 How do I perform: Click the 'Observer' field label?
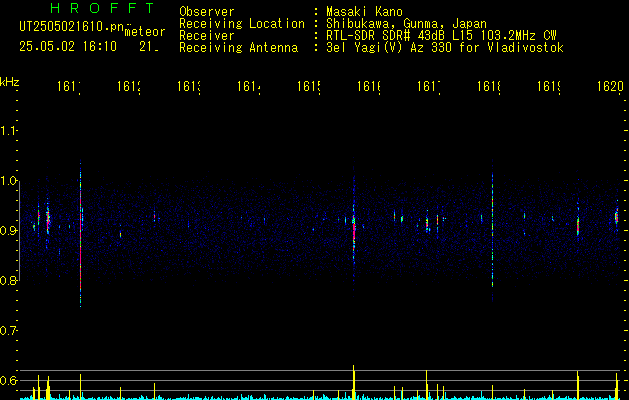coord(207,12)
